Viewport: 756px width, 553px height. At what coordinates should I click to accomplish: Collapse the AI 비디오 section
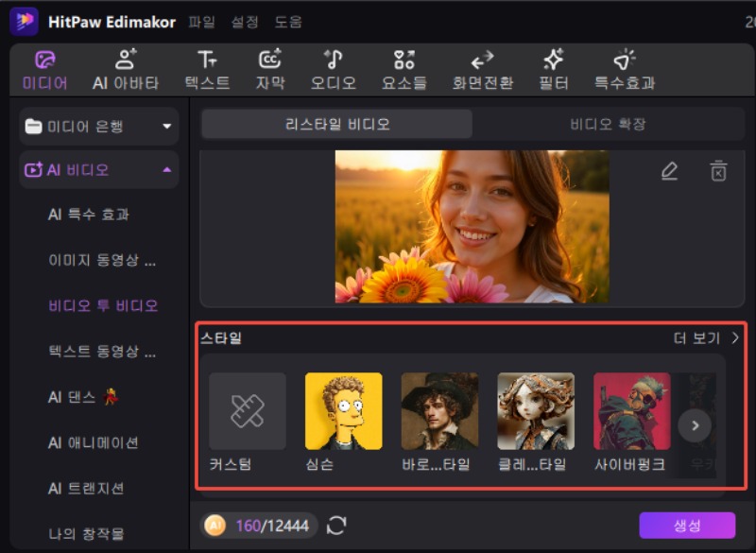(x=168, y=169)
